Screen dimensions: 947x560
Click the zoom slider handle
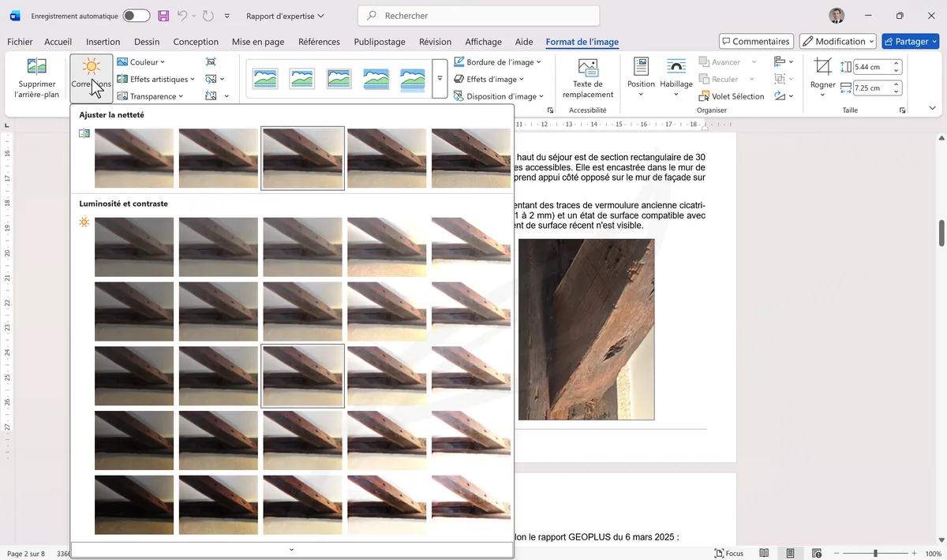pyautogui.click(x=874, y=553)
